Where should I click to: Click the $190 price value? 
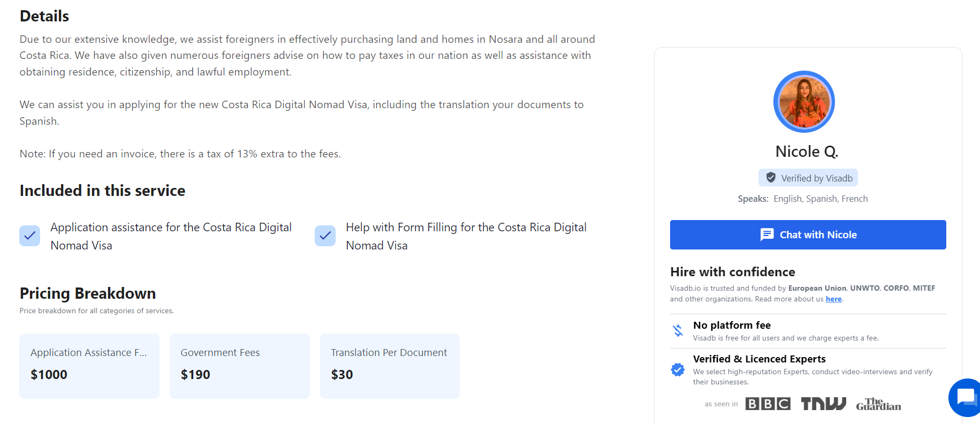[195, 375]
